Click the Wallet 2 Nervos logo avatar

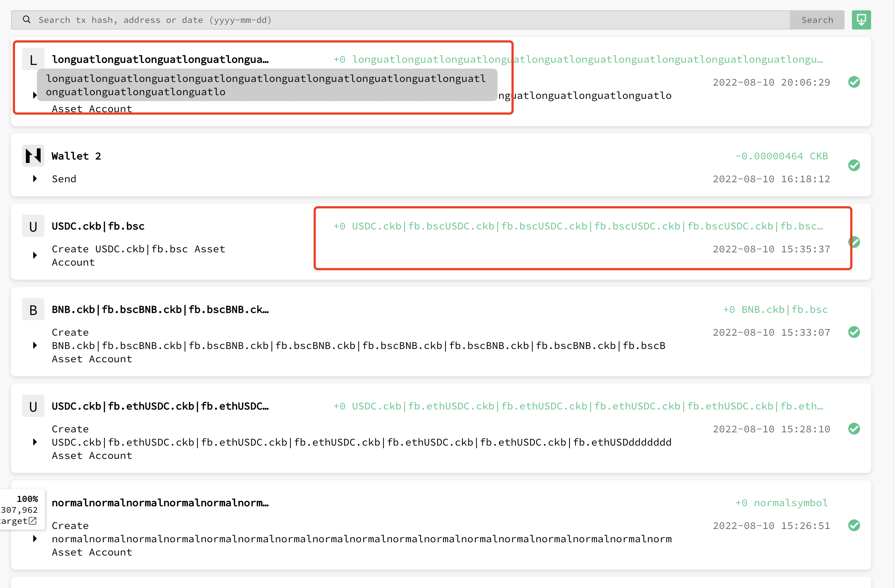pyautogui.click(x=33, y=155)
